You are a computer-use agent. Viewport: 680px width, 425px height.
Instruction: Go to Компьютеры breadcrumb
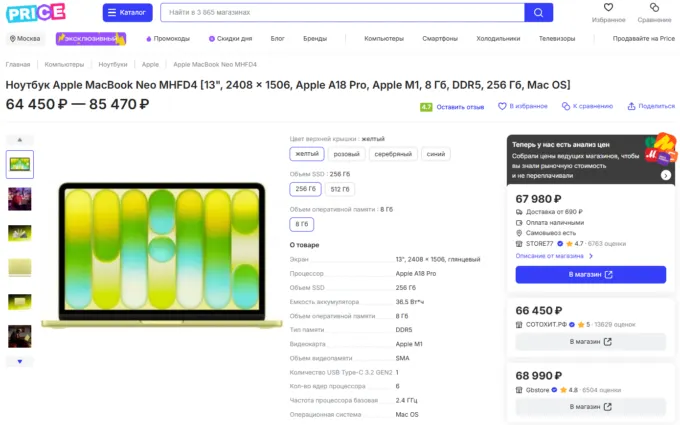point(64,65)
